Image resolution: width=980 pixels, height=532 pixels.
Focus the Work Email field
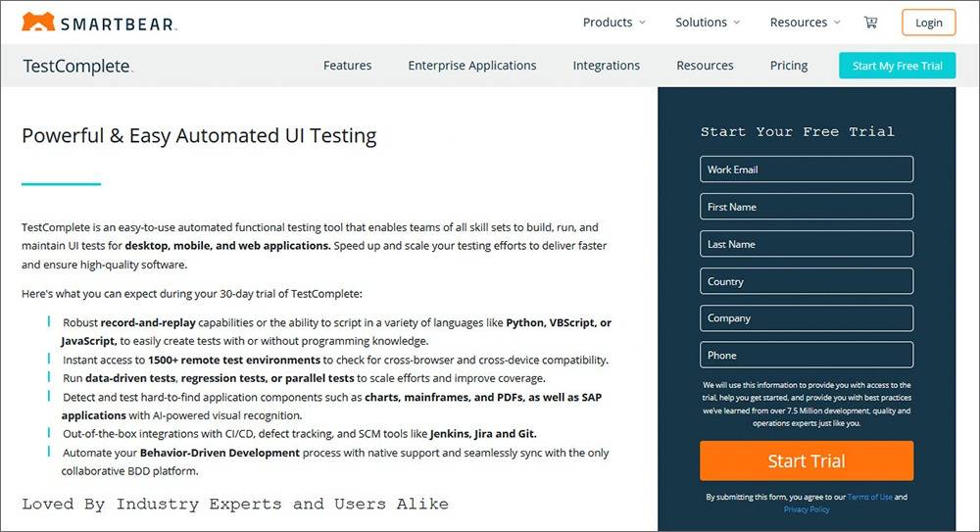807,169
